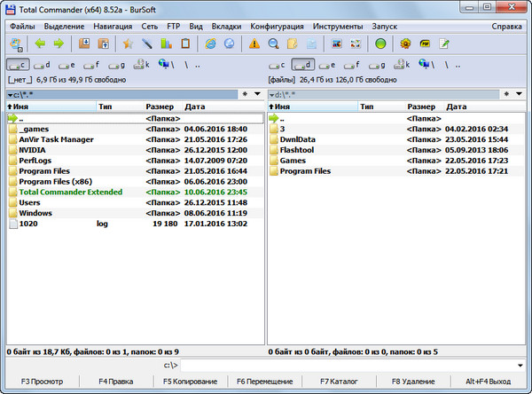Open the Конфигурация menu
Viewport: 532px width, 394px height.
click(277, 27)
